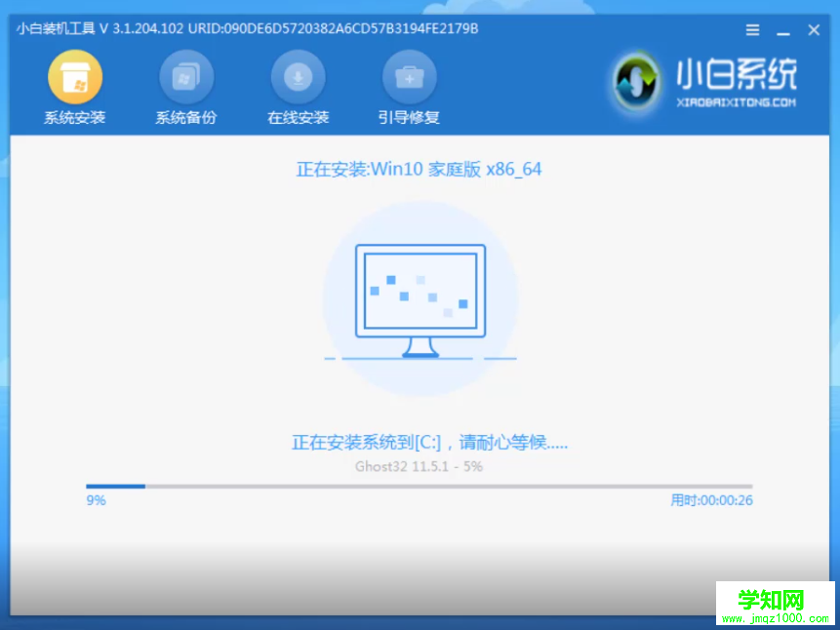Open the hamburger menu icon
The image size is (840, 630).
752,29
